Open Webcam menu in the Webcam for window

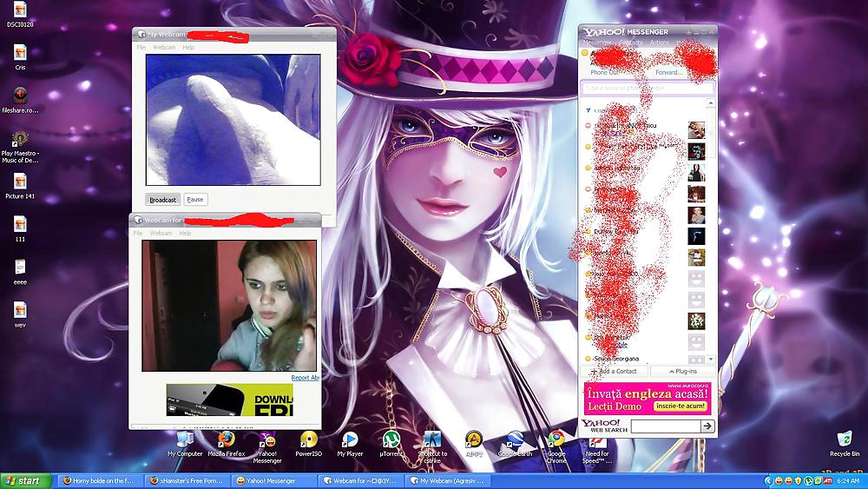(x=161, y=233)
